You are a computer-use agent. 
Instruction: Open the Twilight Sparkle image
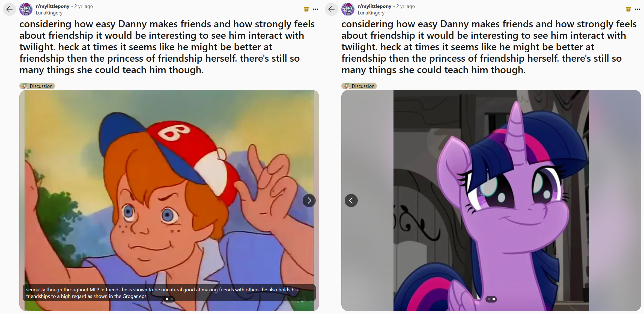tap(491, 201)
